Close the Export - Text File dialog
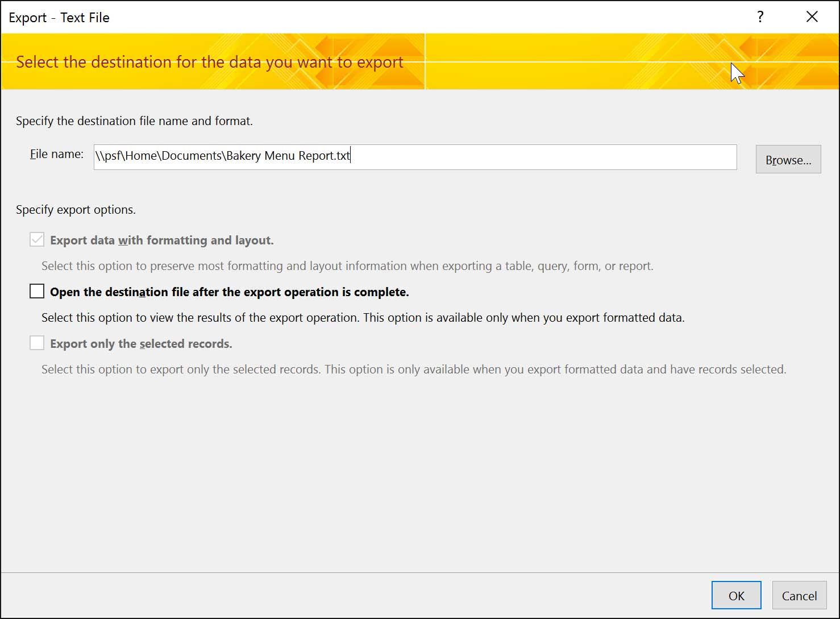Viewport: 840px width, 619px height. 812,16
